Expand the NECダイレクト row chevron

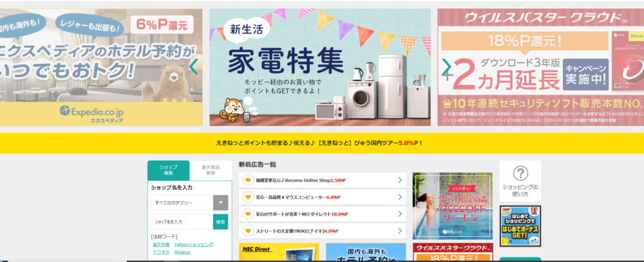(400, 214)
